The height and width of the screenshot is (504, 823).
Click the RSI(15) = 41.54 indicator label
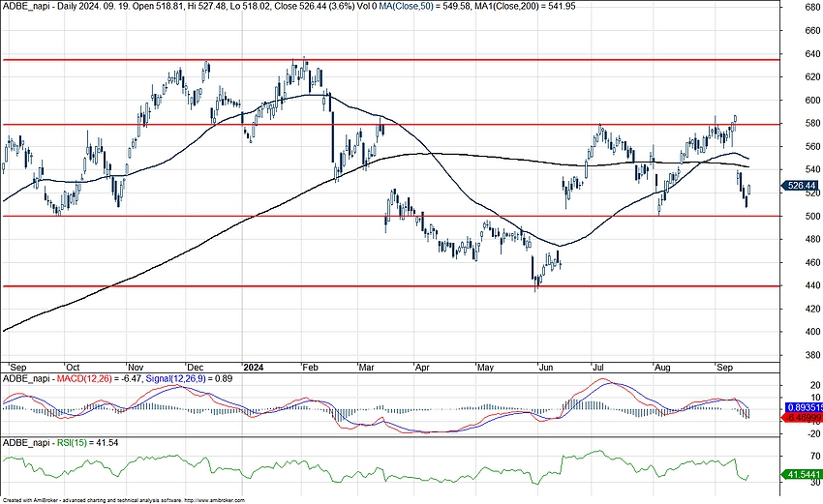[x=88, y=443]
